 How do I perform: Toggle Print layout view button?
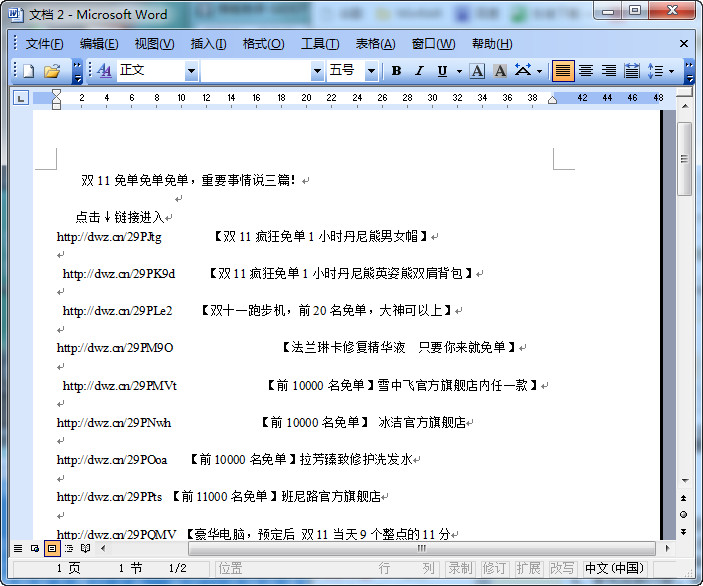(52, 548)
